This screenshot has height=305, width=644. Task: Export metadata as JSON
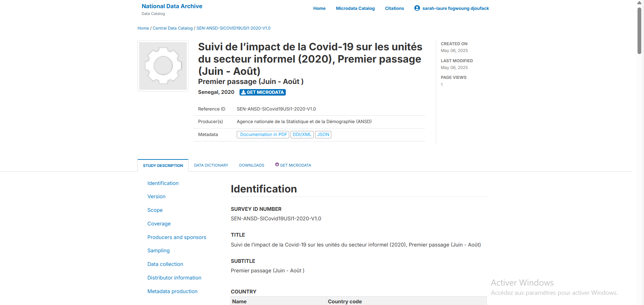[323, 135]
